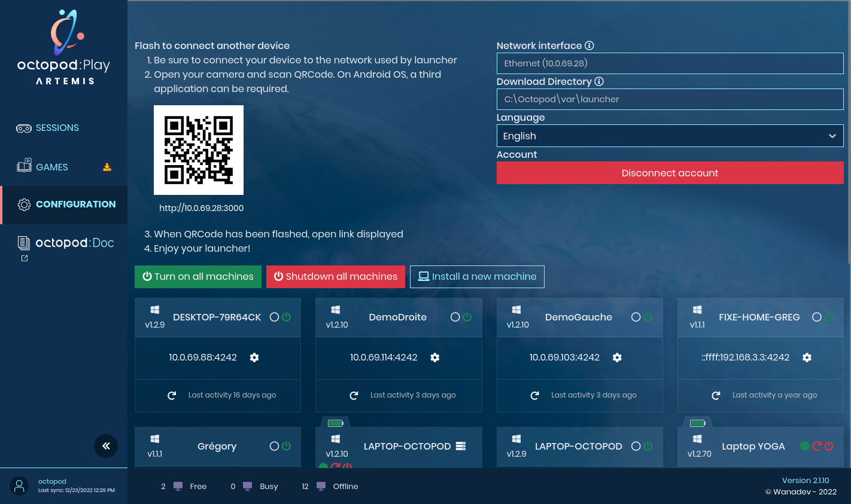The height and width of the screenshot is (504, 851).
Task: Refresh DemoDroite last activity
Action: click(354, 395)
